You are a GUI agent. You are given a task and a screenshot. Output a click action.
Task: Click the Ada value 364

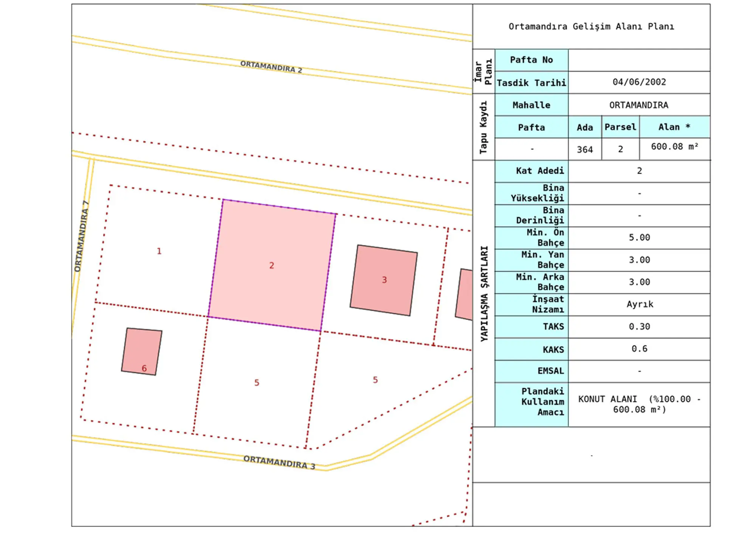pyautogui.click(x=585, y=150)
